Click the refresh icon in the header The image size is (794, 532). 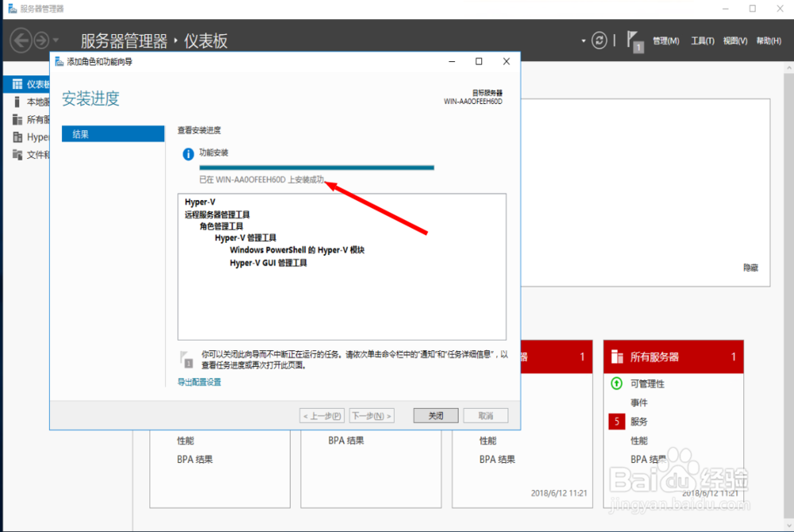[x=599, y=40]
